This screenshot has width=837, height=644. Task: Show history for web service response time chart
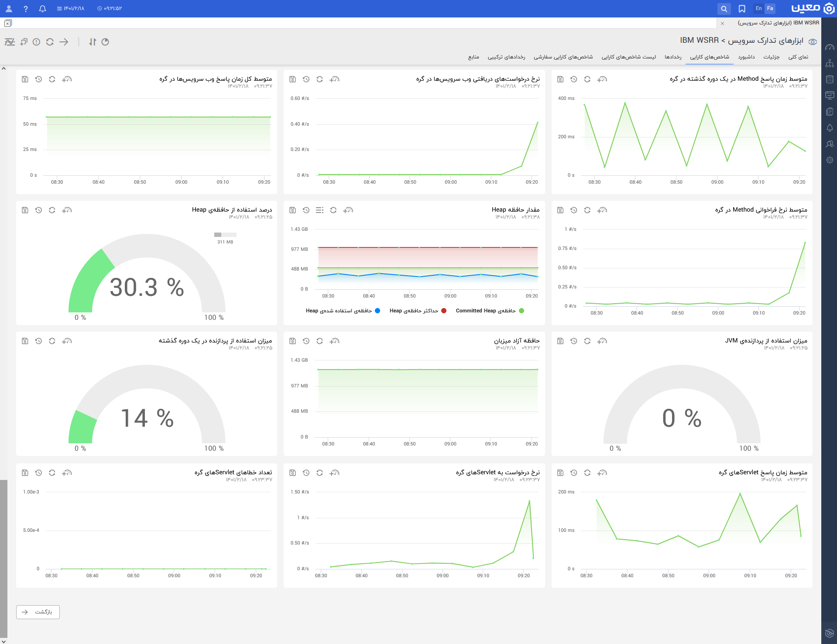click(x=38, y=79)
